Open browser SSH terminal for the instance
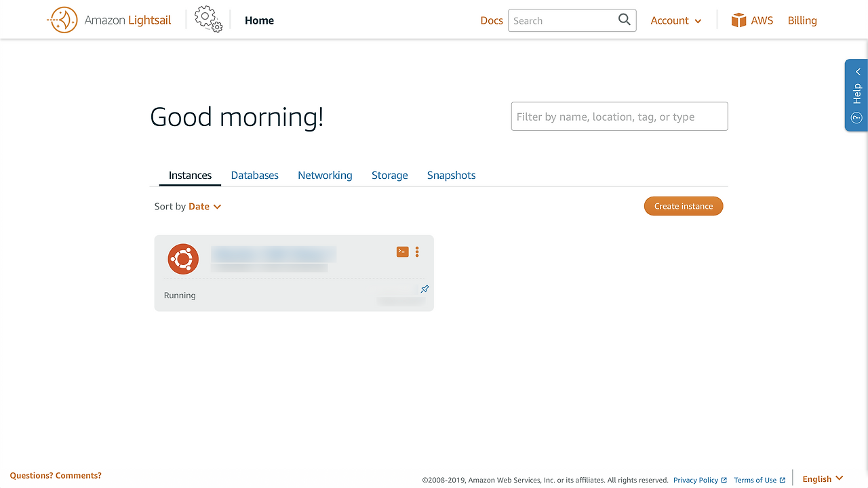 pyautogui.click(x=403, y=251)
